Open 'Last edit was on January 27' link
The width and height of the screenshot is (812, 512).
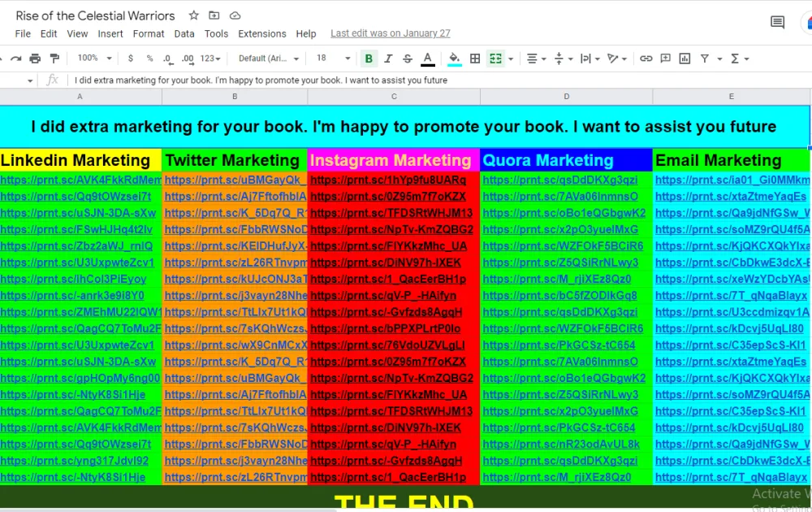click(x=390, y=34)
